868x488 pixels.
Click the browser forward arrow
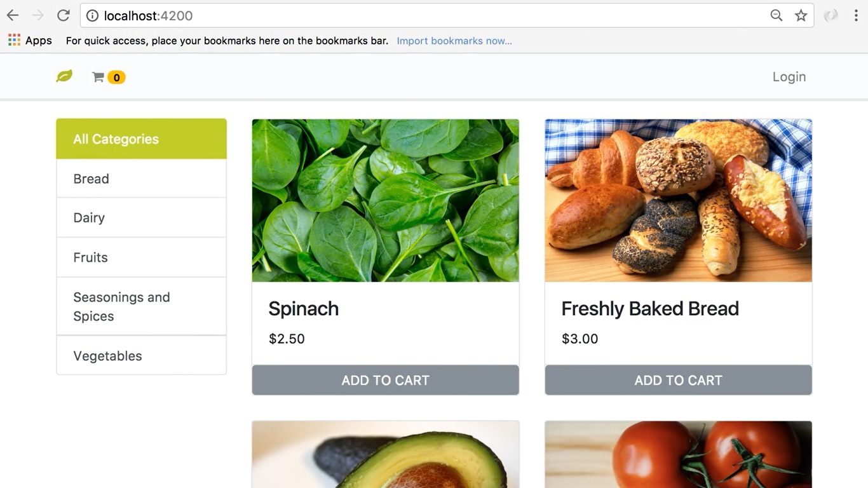[38, 15]
